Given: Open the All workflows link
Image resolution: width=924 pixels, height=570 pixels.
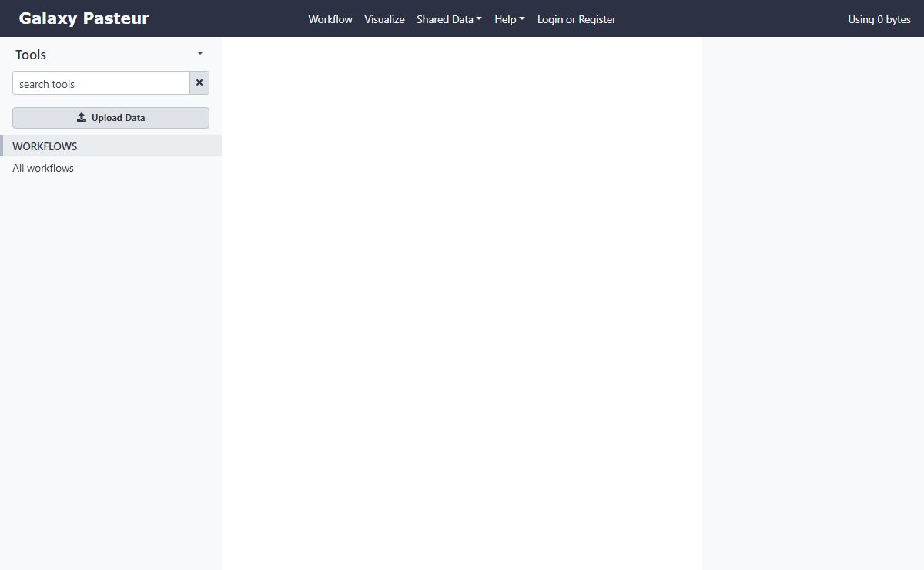Looking at the screenshot, I should pos(43,168).
